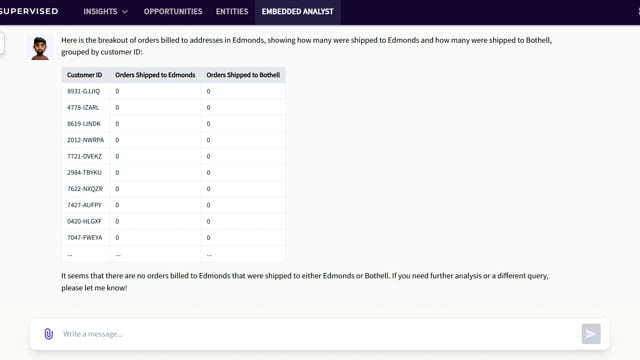
Task: Click the analyst avatar image
Action: click(x=40, y=48)
